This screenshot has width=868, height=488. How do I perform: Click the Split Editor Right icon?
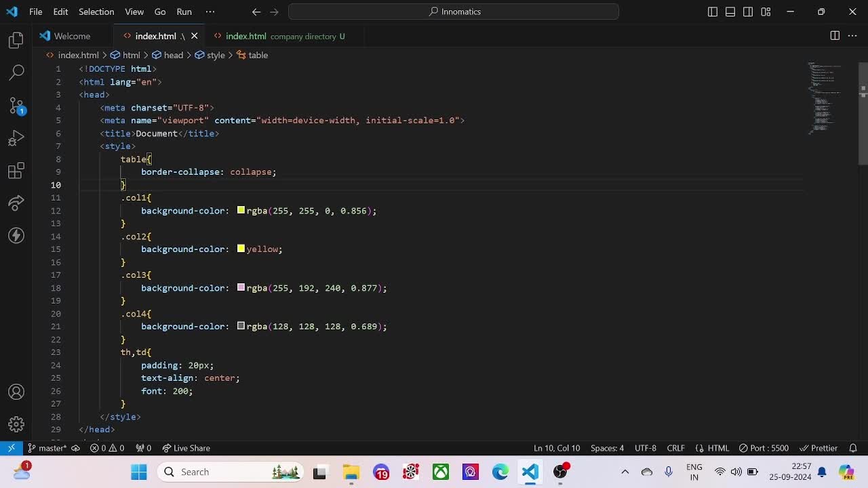[x=835, y=36]
